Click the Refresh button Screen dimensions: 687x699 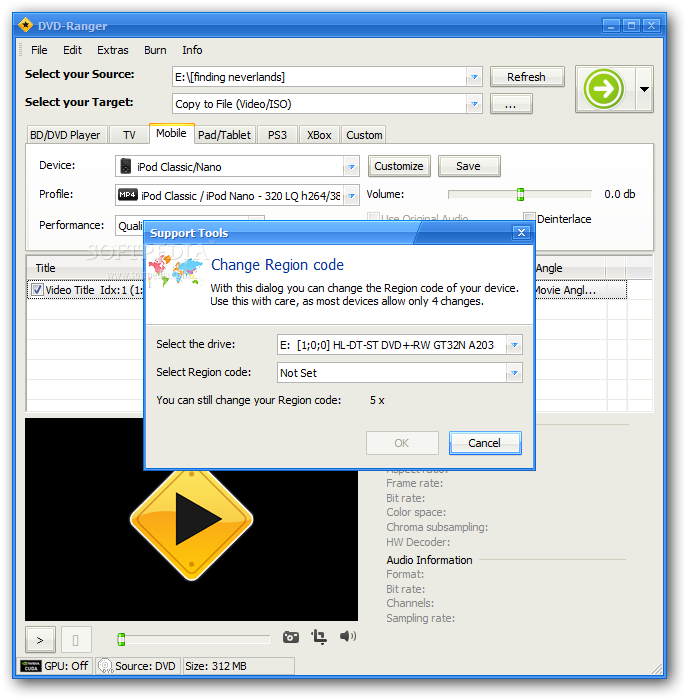click(527, 77)
